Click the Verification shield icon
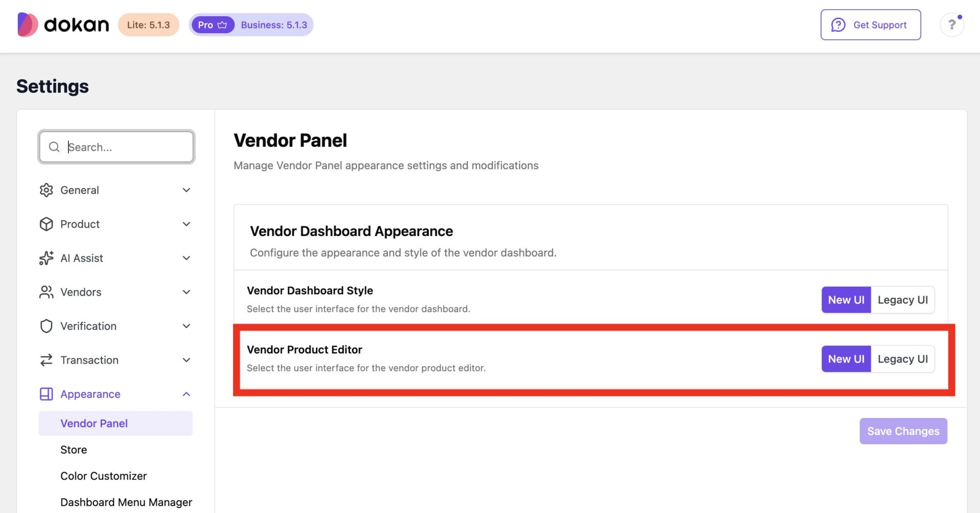The width and height of the screenshot is (980, 513). coord(46,326)
